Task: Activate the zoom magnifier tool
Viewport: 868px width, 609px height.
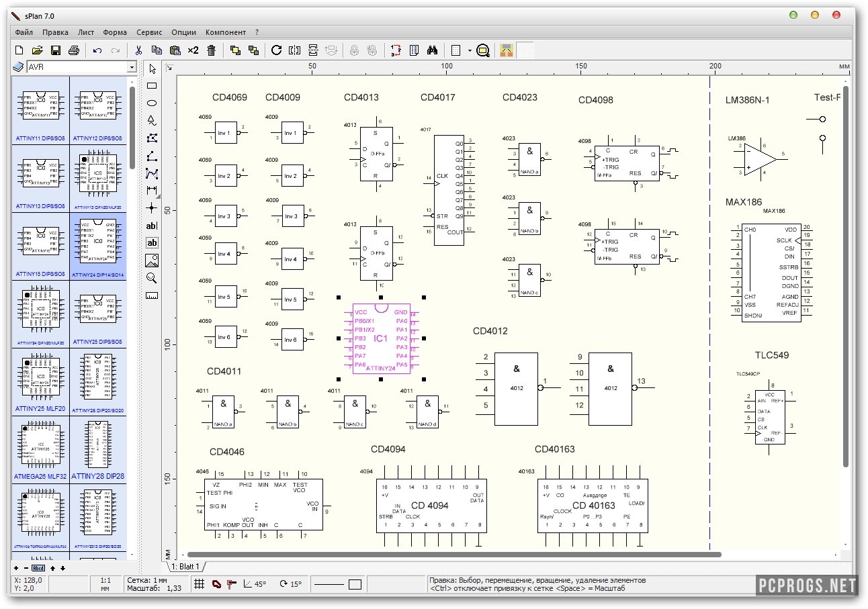Action: 152,278
